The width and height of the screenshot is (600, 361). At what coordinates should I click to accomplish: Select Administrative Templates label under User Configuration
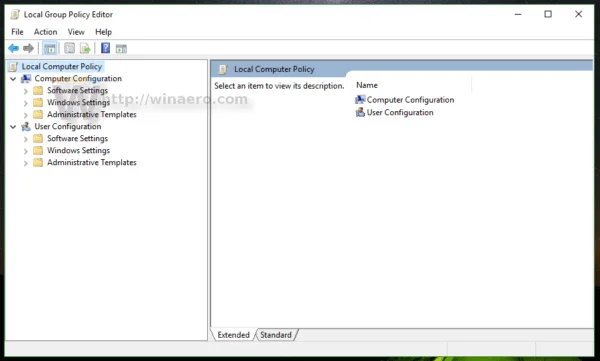coord(92,162)
